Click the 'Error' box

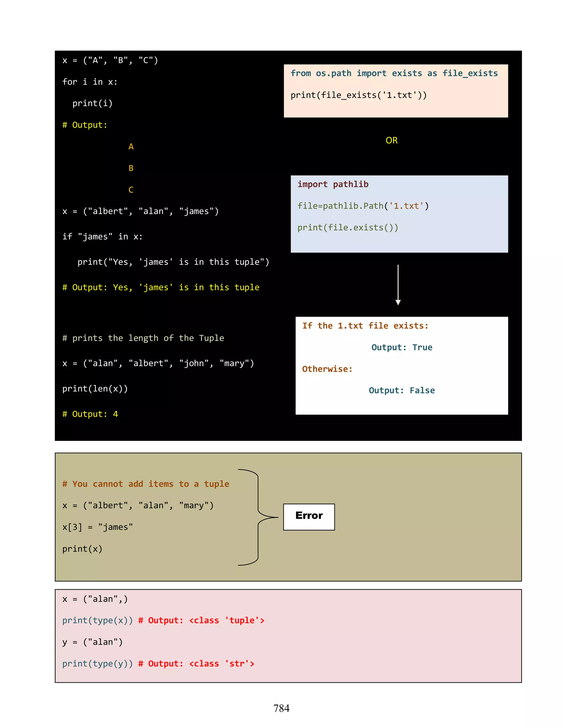pos(309,517)
